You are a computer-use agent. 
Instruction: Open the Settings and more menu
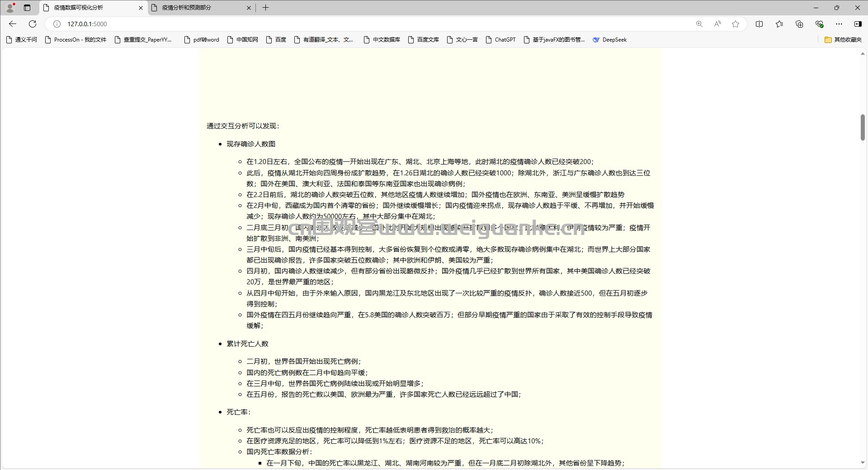click(839, 24)
